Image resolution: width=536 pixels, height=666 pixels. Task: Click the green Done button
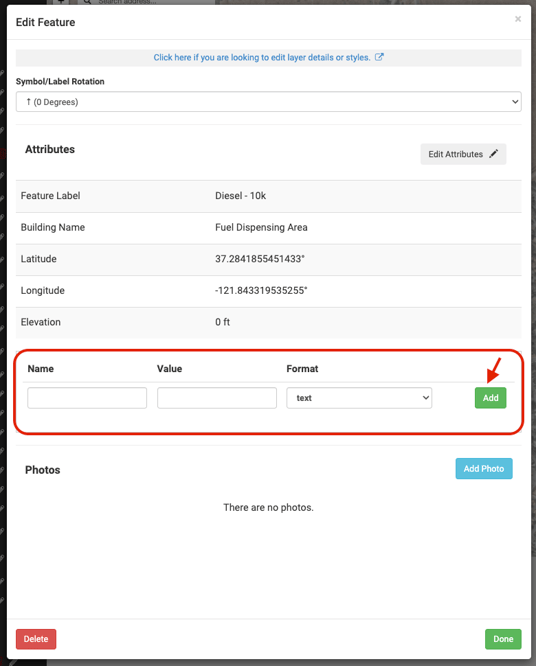503,639
